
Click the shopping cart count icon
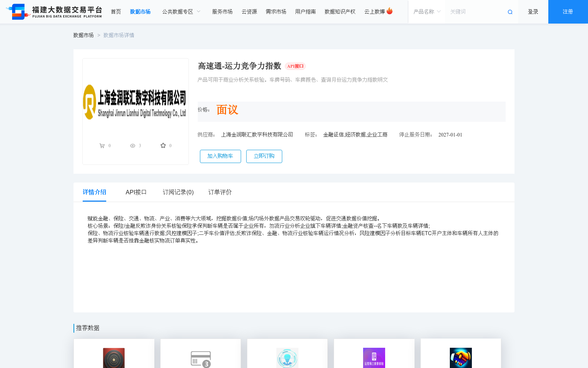click(x=102, y=146)
